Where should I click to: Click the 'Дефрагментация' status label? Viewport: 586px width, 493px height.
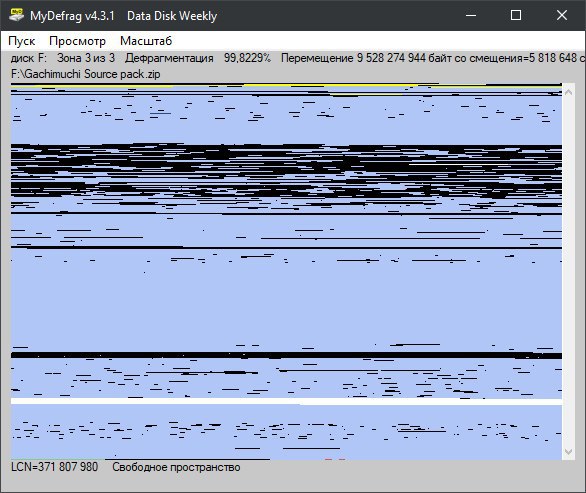coord(169,58)
